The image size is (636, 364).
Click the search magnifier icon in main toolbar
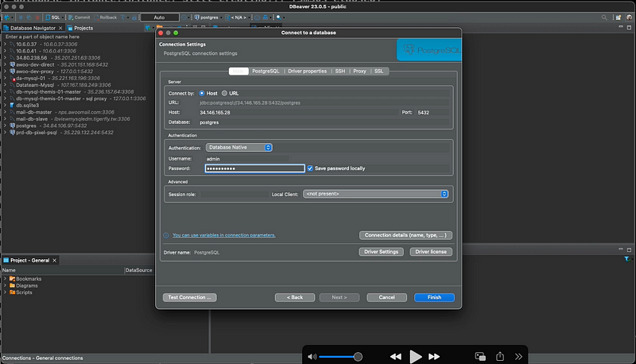click(279, 17)
